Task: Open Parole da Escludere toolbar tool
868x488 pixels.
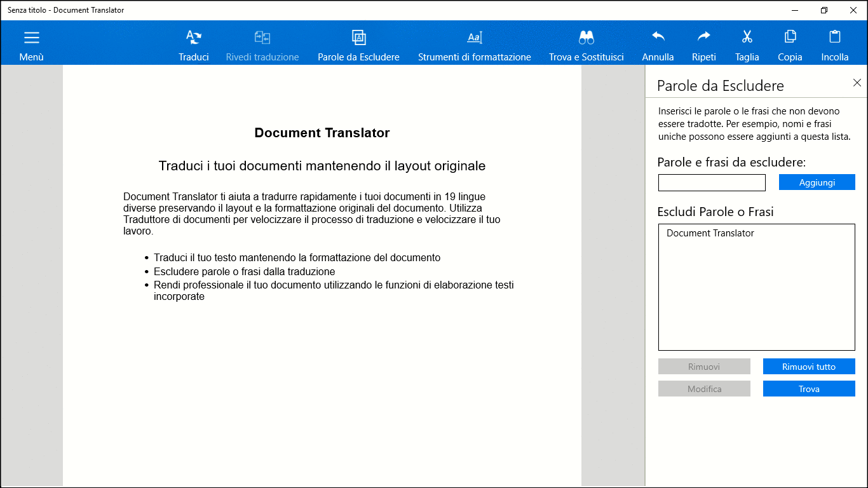Action: pyautogui.click(x=358, y=38)
